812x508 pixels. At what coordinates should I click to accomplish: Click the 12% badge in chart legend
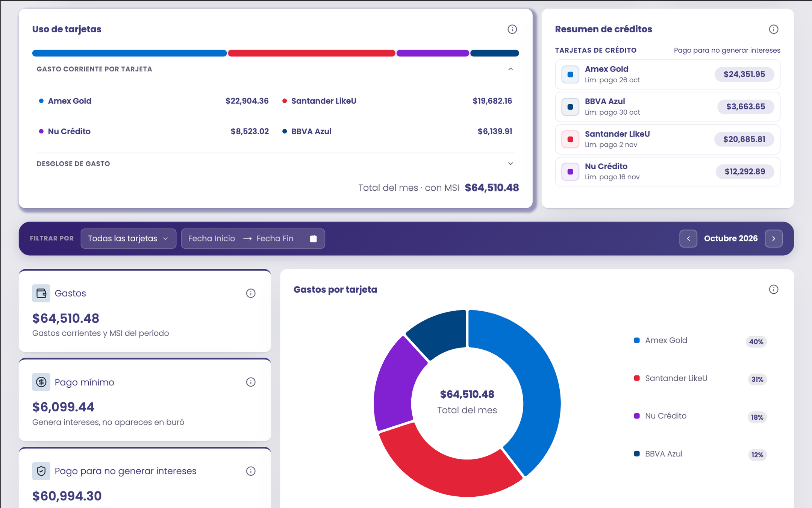pos(757,455)
